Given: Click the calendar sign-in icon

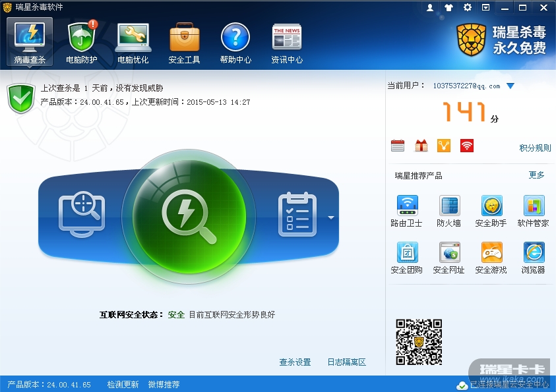Looking at the screenshot, I should [398, 146].
